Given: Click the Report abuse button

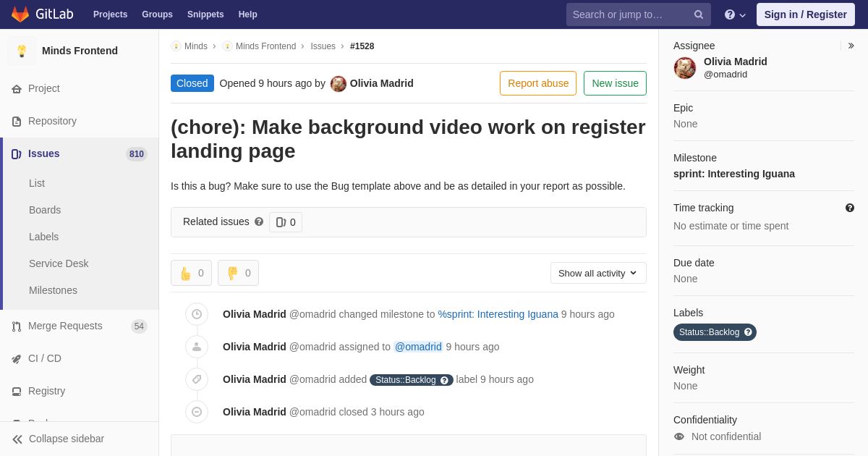Looking at the screenshot, I should [x=538, y=83].
